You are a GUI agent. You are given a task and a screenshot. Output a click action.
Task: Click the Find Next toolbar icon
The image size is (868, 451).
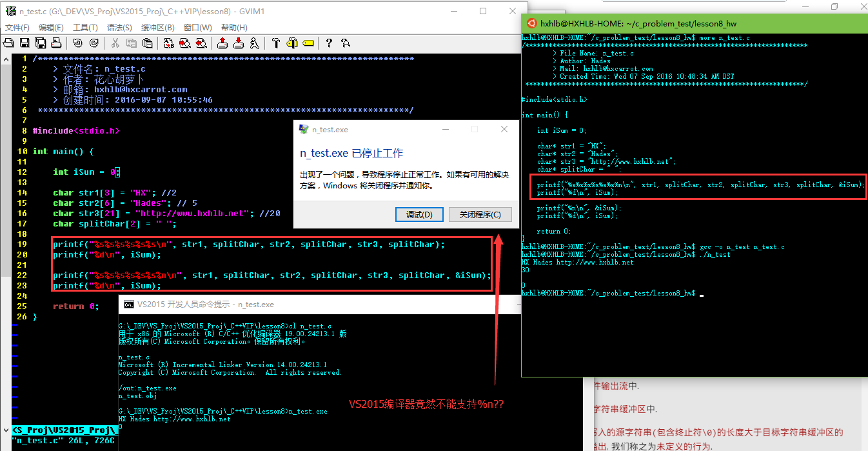coord(184,43)
